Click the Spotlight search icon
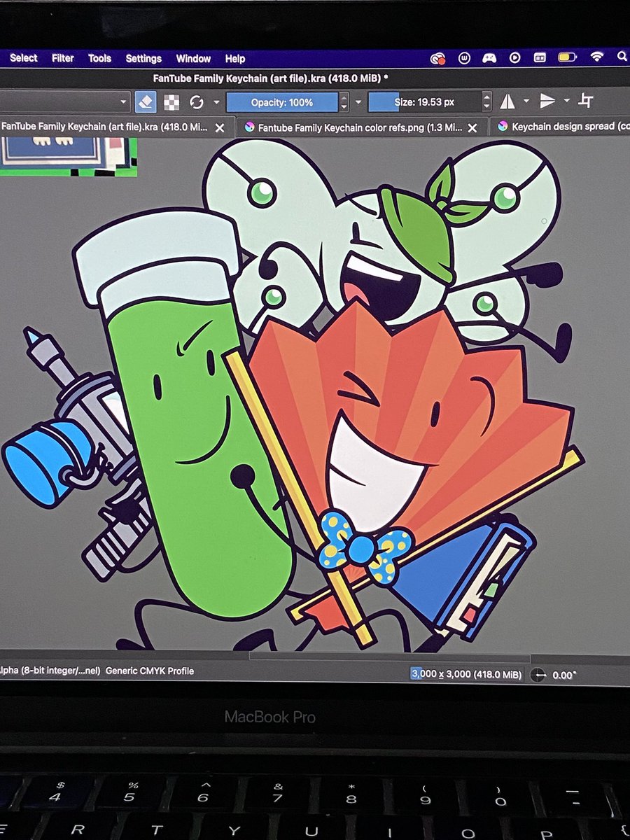Viewport: 630px width, 840px height. coord(622,57)
